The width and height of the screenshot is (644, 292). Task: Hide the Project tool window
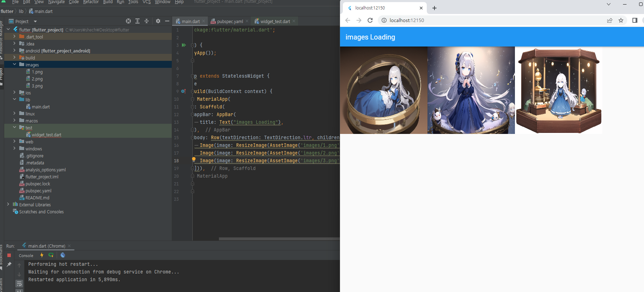[x=167, y=21]
